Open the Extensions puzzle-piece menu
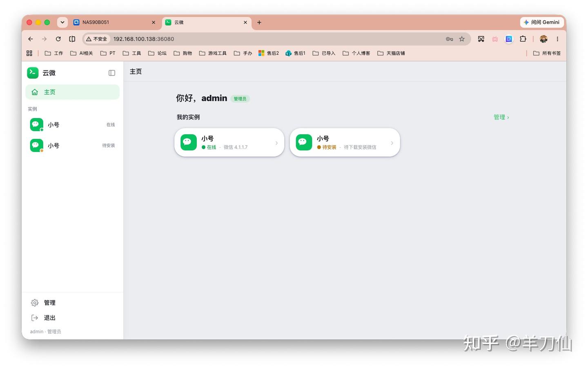Viewport: 588px width, 368px height. pos(523,39)
